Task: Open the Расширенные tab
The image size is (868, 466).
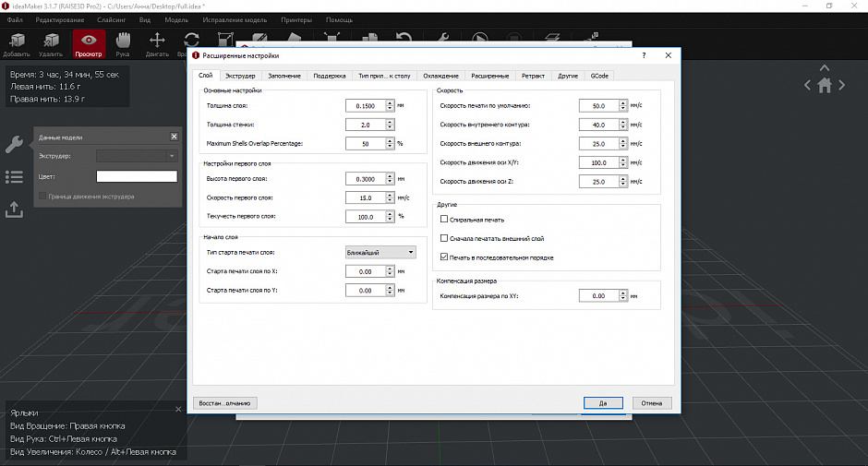Action: (490, 76)
